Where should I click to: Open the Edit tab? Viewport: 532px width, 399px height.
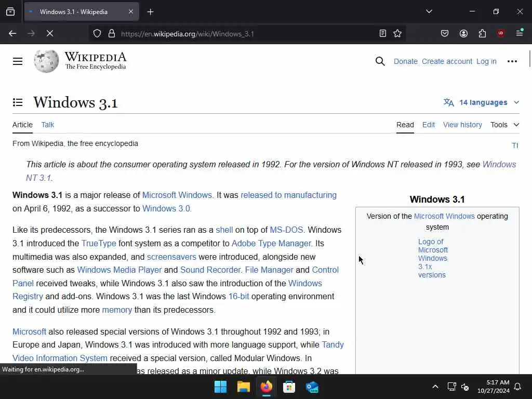click(429, 125)
